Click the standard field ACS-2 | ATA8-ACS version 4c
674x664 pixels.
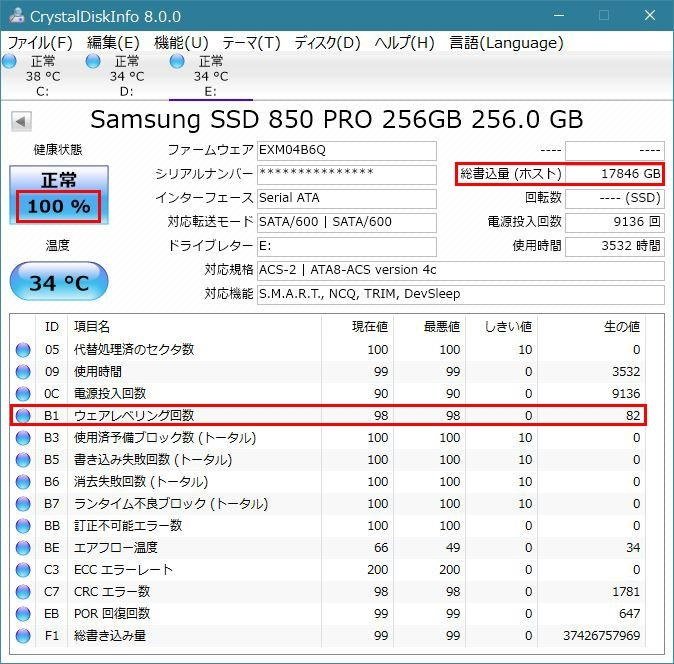pos(461,270)
